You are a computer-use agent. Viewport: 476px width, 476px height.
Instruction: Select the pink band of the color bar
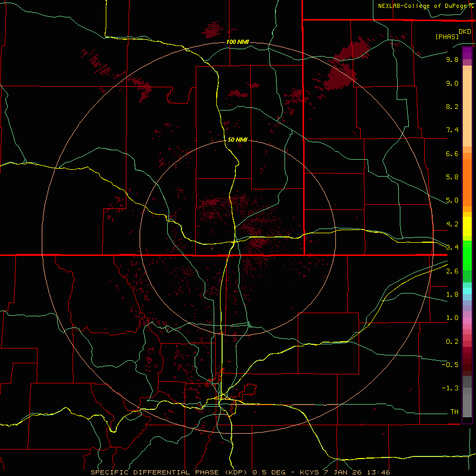(467, 321)
